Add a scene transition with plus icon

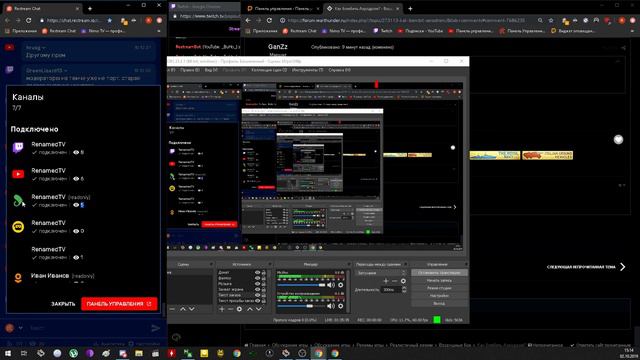click(x=386, y=281)
